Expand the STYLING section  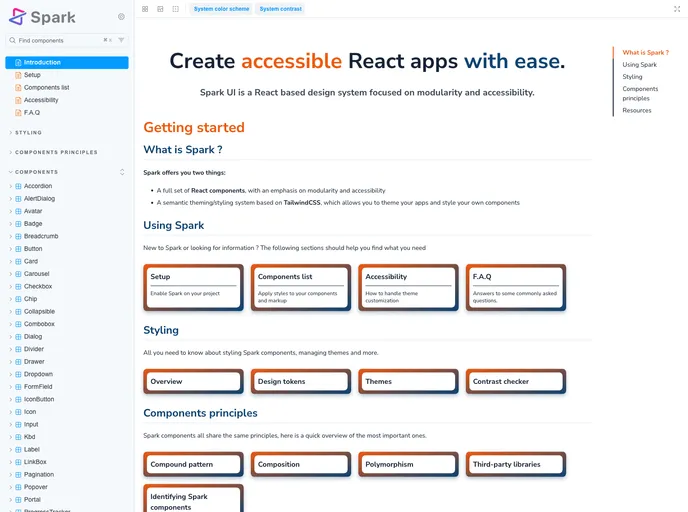pyautogui.click(x=29, y=132)
